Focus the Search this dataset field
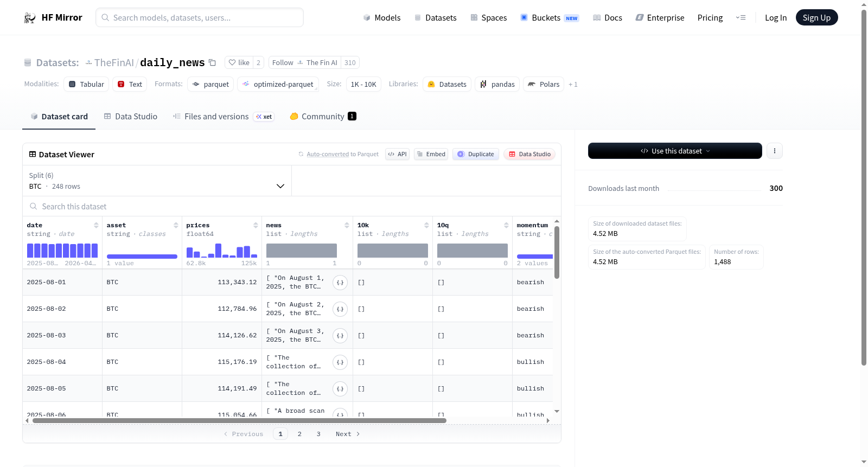This screenshot has width=868, height=467. (292, 207)
